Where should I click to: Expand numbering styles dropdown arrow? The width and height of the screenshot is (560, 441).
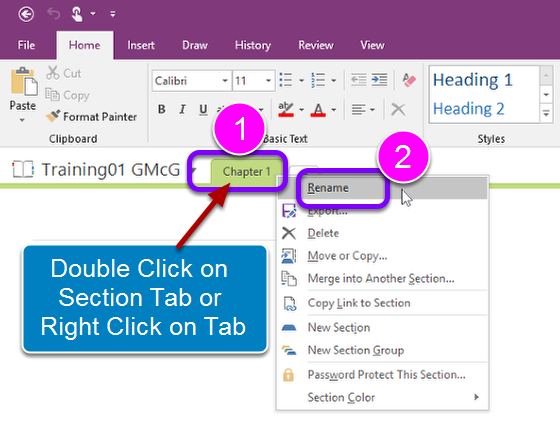334,81
